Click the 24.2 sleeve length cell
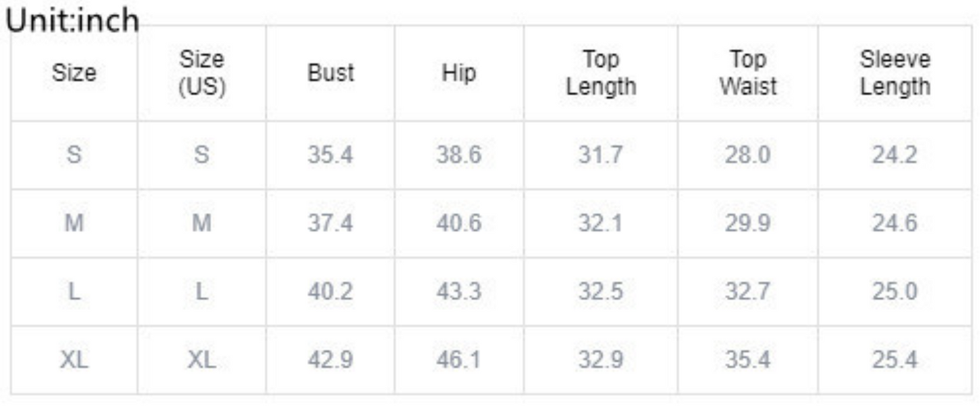 click(x=895, y=155)
